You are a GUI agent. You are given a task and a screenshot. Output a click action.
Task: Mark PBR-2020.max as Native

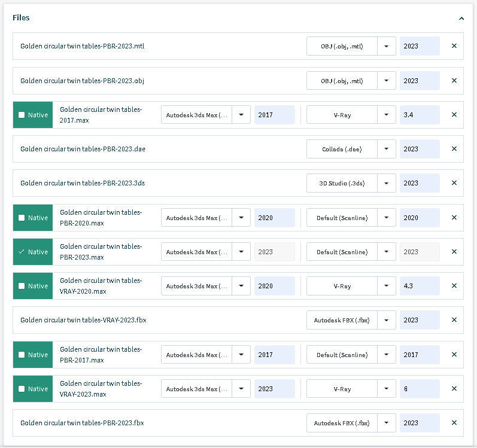[x=22, y=218]
